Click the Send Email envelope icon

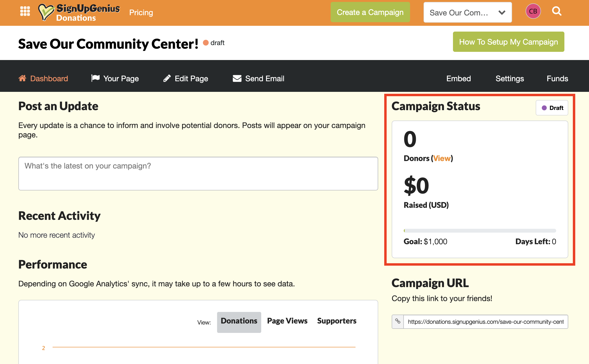coord(237,78)
